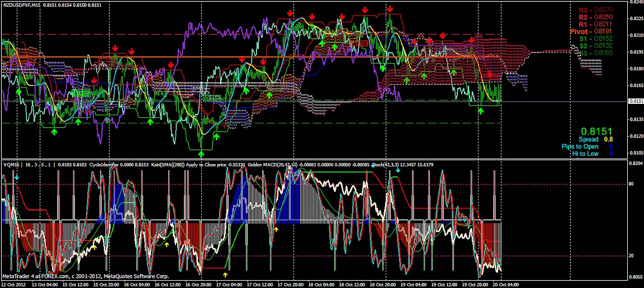
Task: Click the rightmost green up arrow near current price
Action: click(481, 111)
